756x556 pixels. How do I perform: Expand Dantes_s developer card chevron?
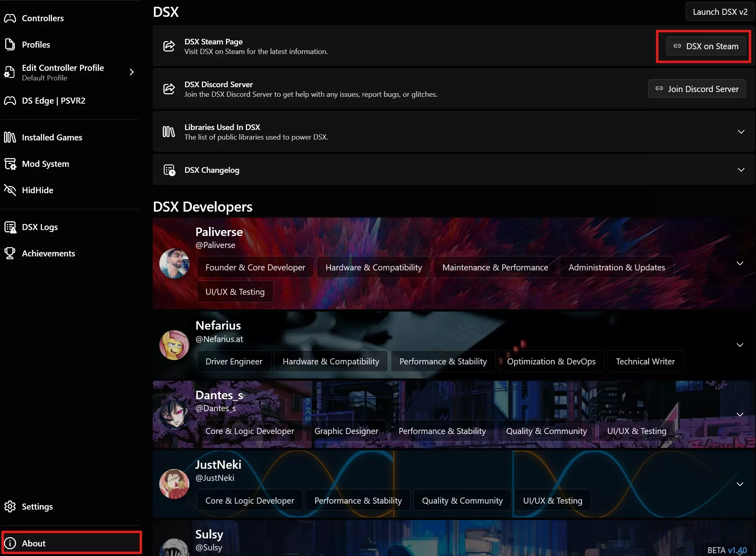740,414
